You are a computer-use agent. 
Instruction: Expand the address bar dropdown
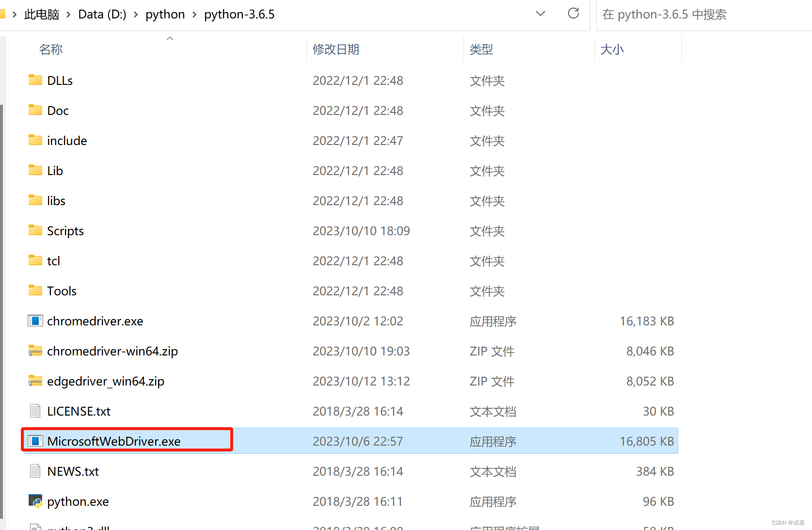(540, 14)
